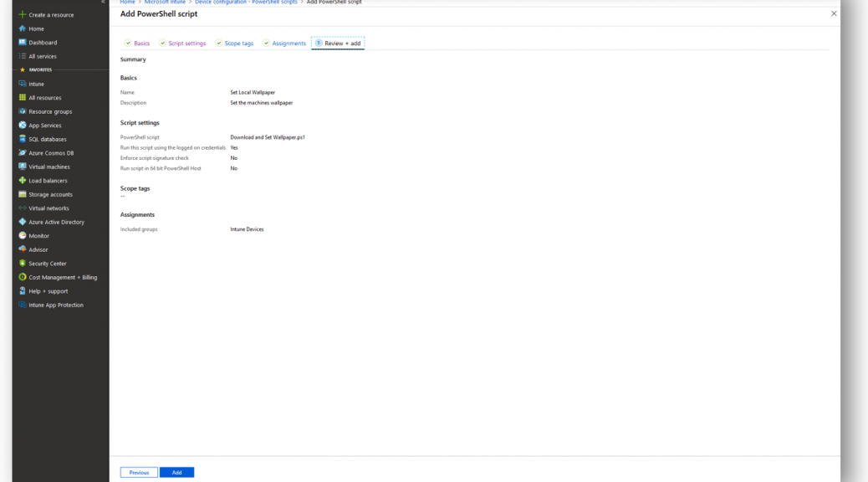Open the All services menu item label

click(x=43, y=57)
